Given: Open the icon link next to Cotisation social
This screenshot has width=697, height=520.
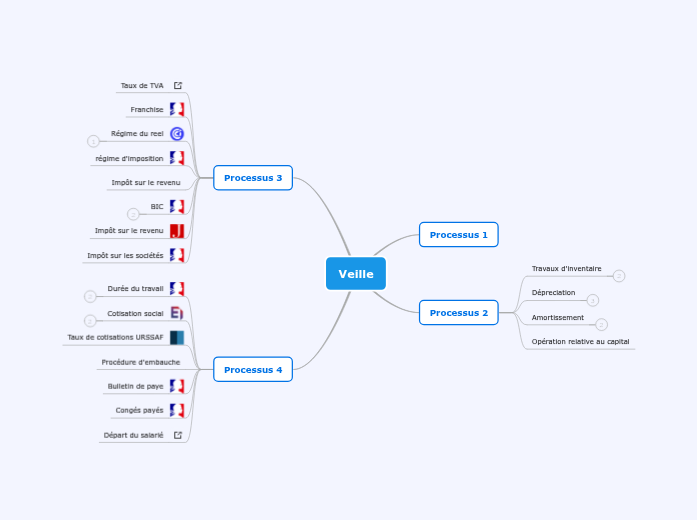Looking at the screenshot, I should click(x=177, y=313).
